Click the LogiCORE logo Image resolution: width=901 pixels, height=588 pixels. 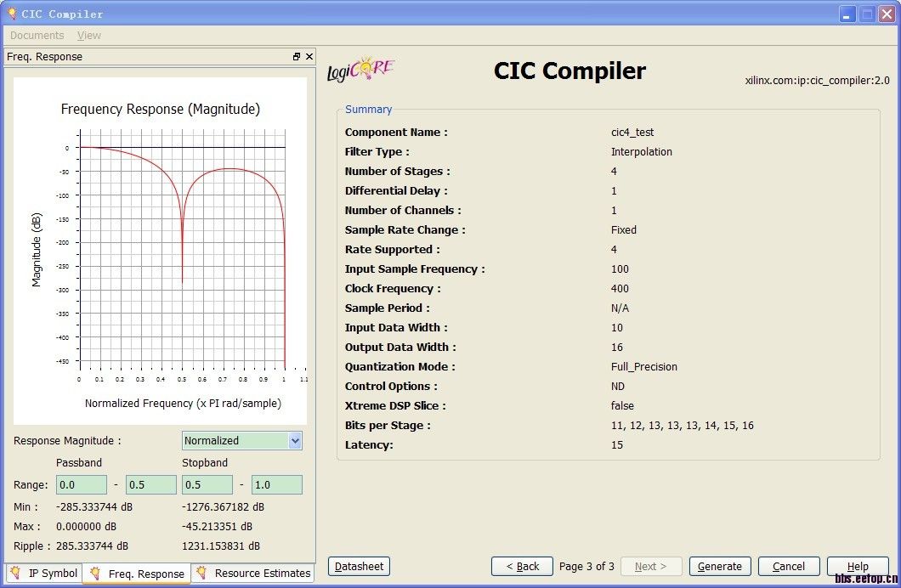pyautogui.click(x=361, y=70)
